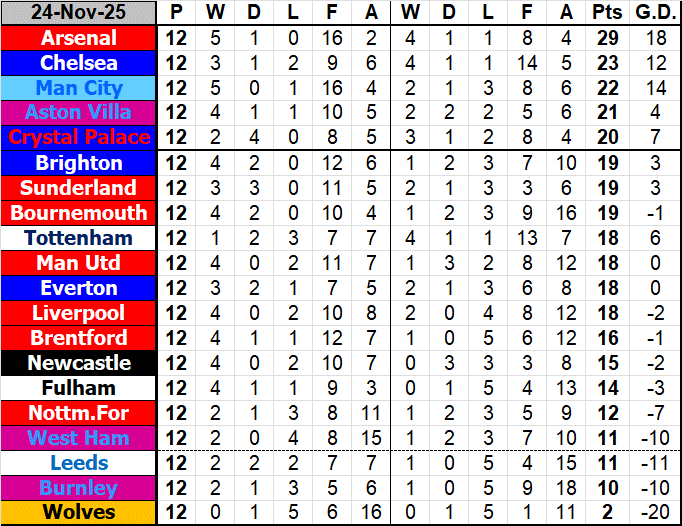Click the 24-Nov-25 date header cell
This screenshot has height=526, width=682.
pos(79,13)
